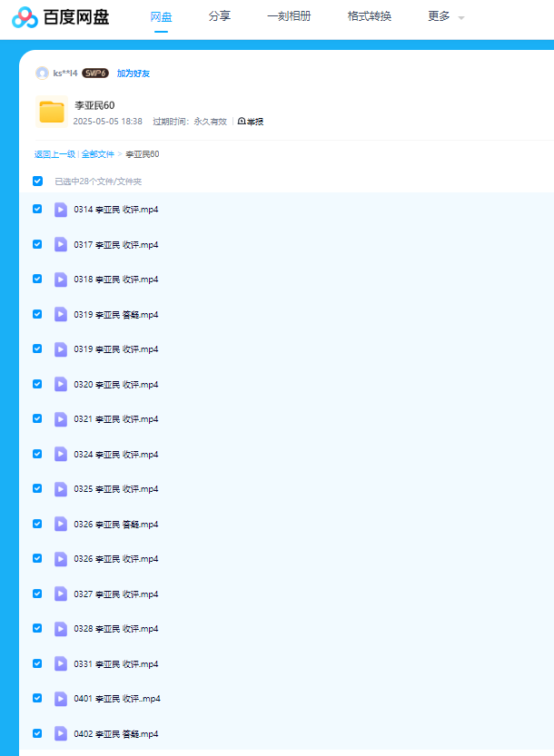Switch to the 分享 tab
The image size is (554, 756).
pyautogui.click(x=219, y=16)
